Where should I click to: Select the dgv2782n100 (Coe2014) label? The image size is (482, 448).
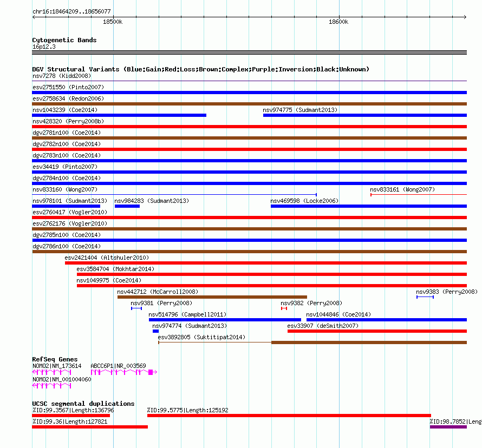67,144
